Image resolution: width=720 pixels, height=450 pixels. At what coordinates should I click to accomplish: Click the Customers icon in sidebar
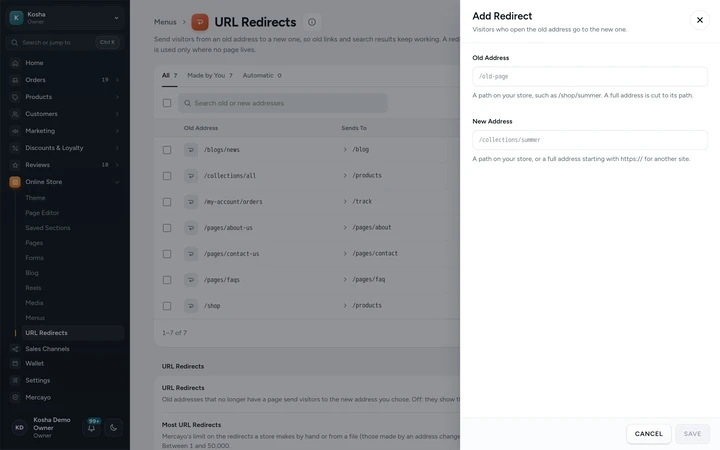(15, 114)
